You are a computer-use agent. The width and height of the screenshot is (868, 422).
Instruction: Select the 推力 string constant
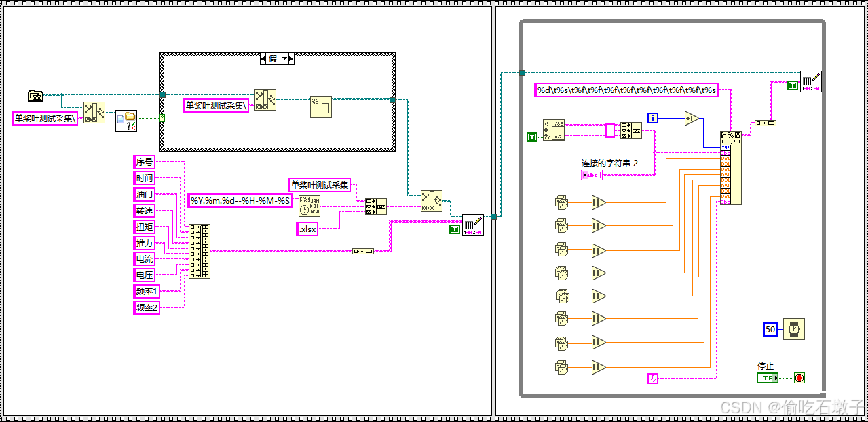pyautogui.click(x=145, y=243)
